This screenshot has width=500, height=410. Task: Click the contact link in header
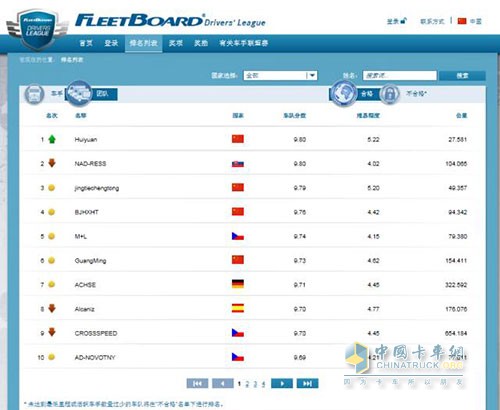(432, 21)
